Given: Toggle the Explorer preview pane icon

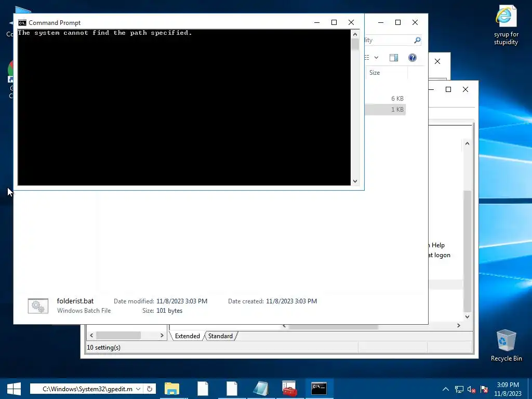Looking at the screenshot, I should tap(394, 58).
